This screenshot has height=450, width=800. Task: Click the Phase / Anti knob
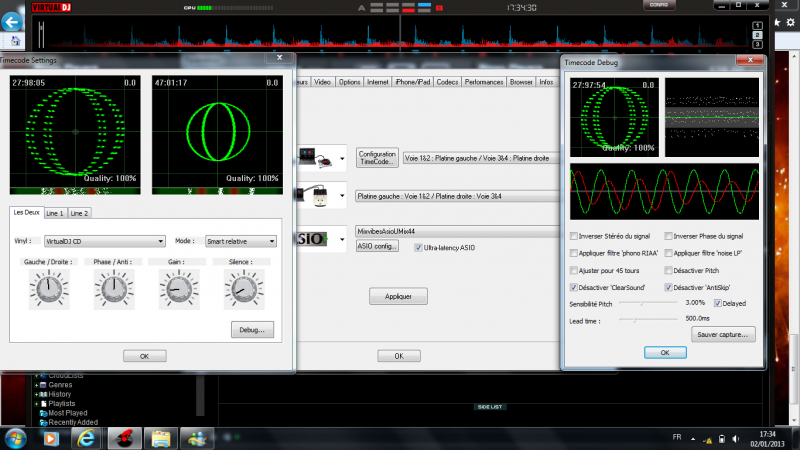tap(112, 290)
